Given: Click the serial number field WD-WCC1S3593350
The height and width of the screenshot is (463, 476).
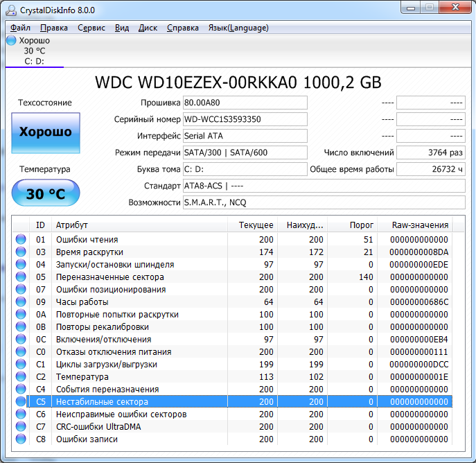Looking at the screenshot, I should click(x=245, y=119).
